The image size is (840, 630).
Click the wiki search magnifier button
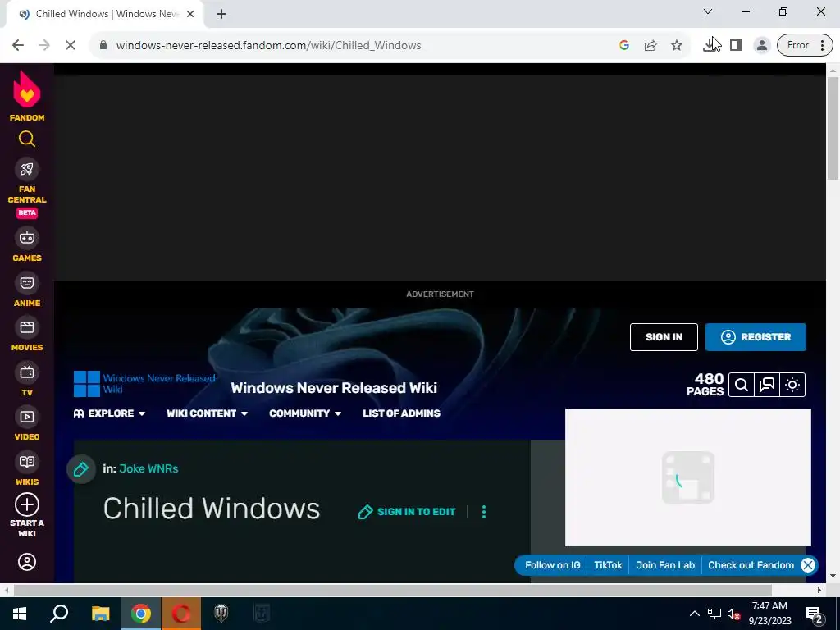point(742,385)
